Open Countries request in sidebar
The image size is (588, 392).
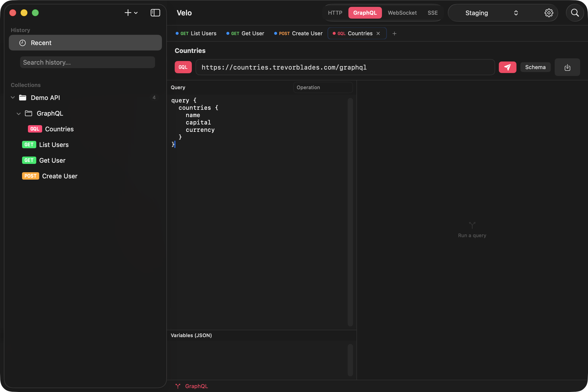tap(59, 129)
